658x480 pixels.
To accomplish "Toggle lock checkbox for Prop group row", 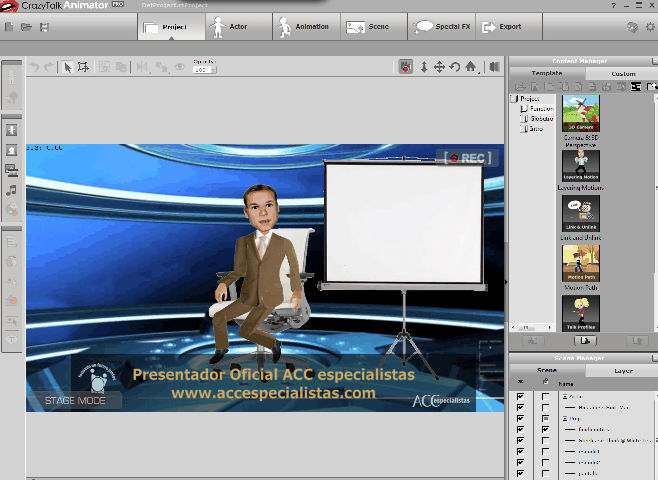I will [x=545, y=419].
